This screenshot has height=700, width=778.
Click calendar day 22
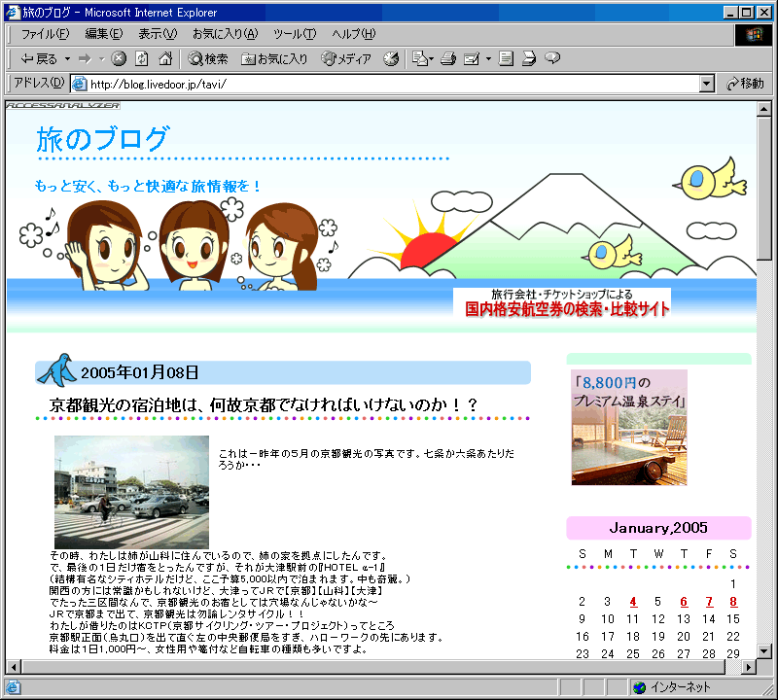coord(733,637)
